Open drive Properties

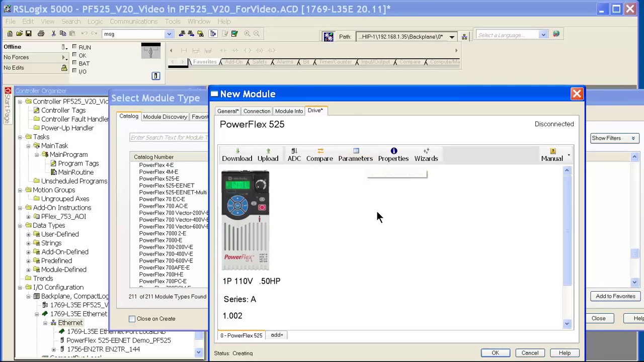[393, 155]
